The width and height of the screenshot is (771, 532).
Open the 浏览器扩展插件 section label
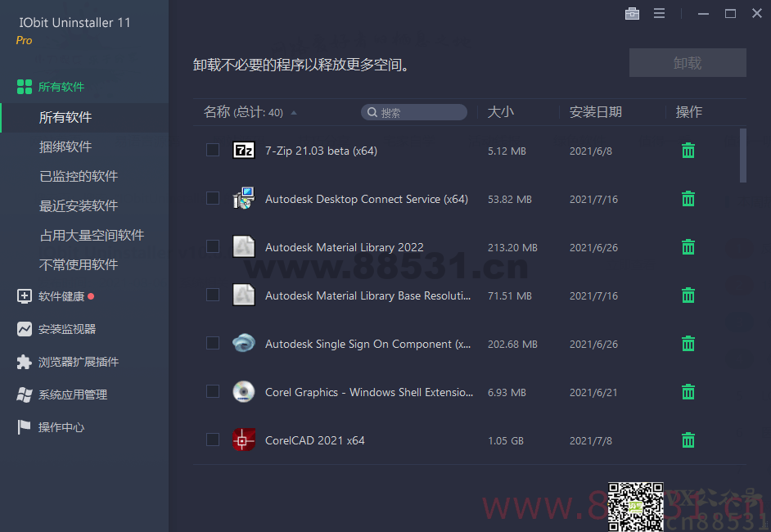tap(79, 362)
